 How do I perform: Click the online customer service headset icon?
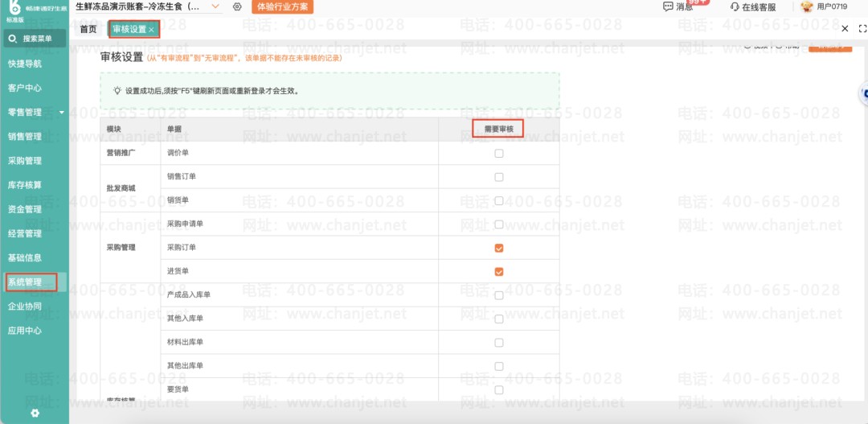[x=735, y=7]
